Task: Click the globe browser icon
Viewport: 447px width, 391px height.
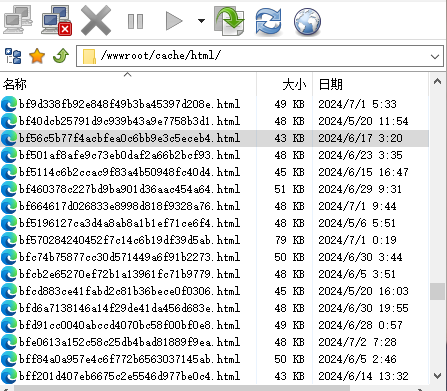Action: (x=307, y=22)
